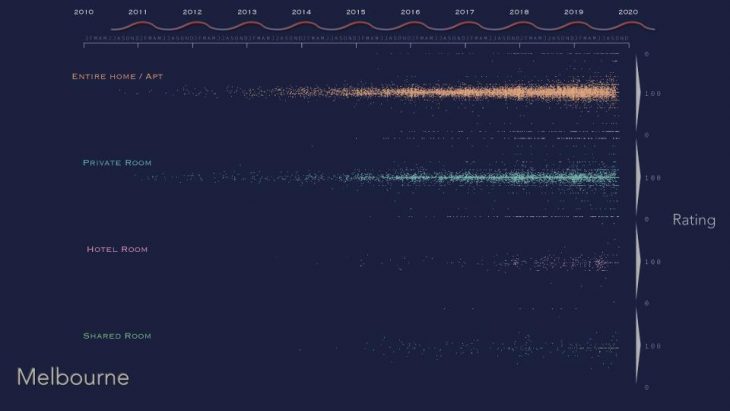Select the 2013 year marker
Screen dimensions: 730x411
[247, 12]
